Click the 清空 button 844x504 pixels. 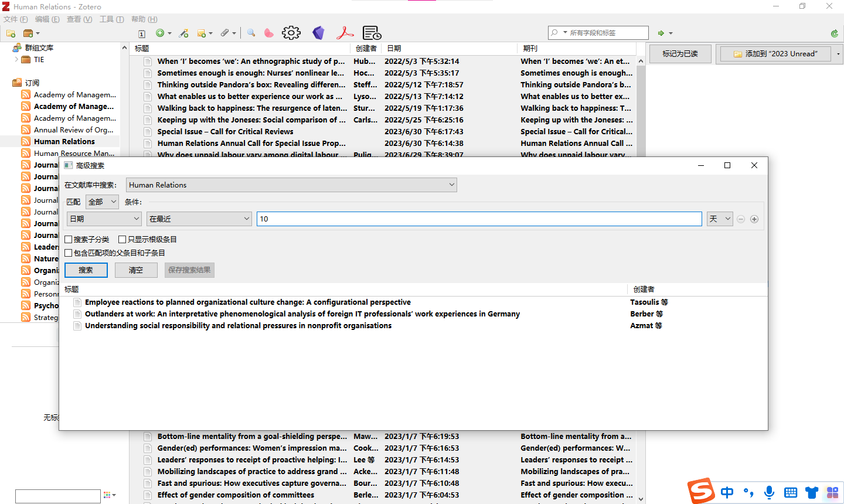(136, 270)
